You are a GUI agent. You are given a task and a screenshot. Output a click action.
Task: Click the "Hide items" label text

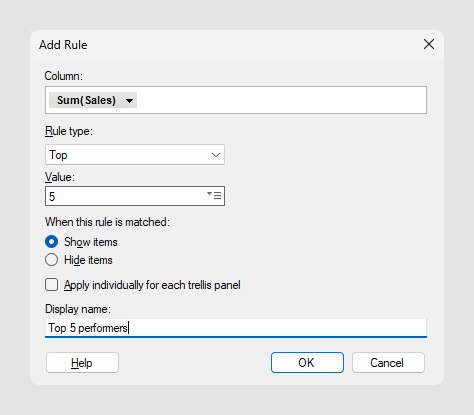88,260
